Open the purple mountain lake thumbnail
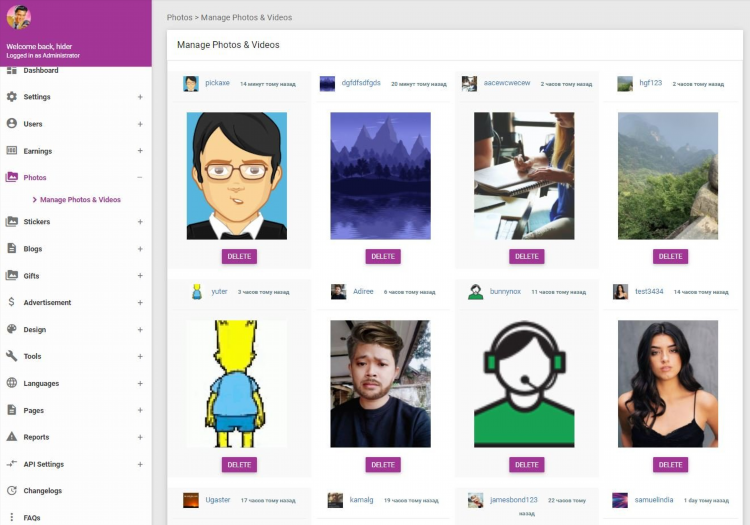Image resolution: width=750 pixels, height=525 pixels. 380,175
